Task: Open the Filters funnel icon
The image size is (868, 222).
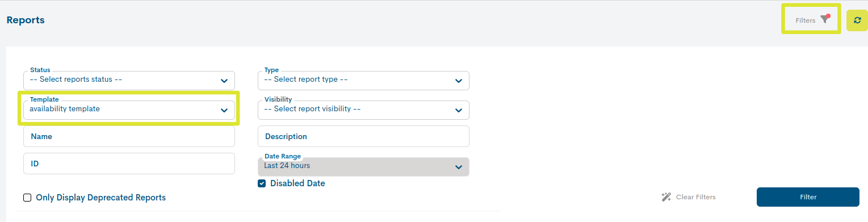Action: coord(825,19)
